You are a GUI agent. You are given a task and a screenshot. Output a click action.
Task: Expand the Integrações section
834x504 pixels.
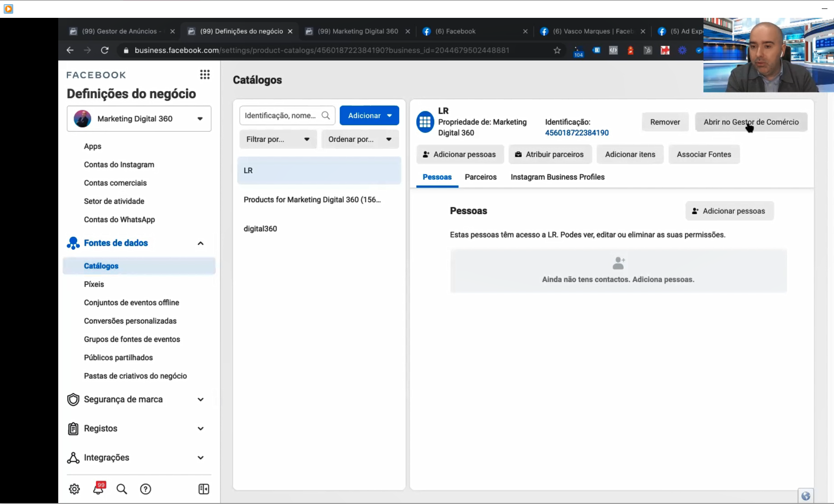click(200, 457)
